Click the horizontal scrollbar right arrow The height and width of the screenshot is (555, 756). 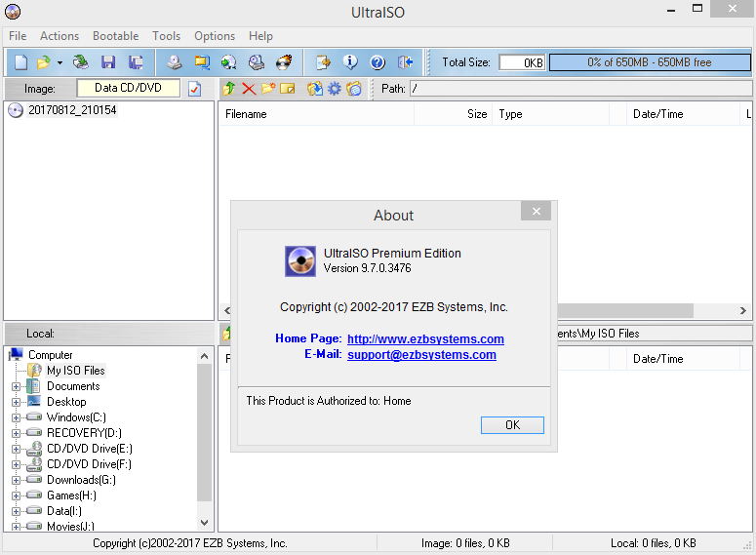743,310
